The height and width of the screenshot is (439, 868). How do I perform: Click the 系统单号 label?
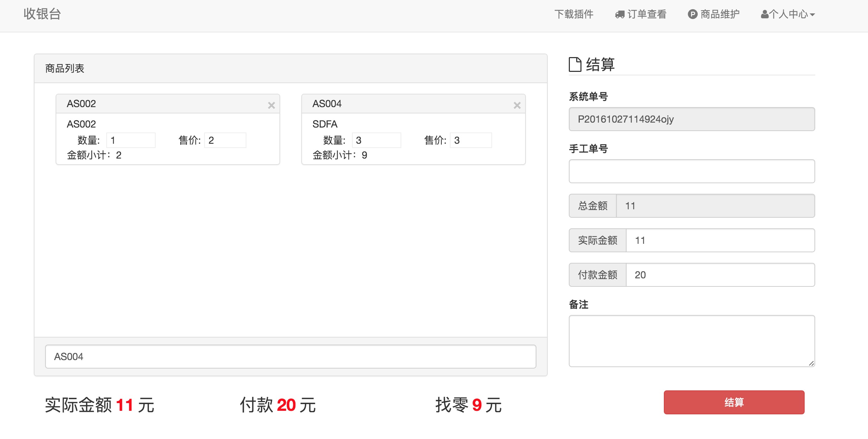pos(589,97)
